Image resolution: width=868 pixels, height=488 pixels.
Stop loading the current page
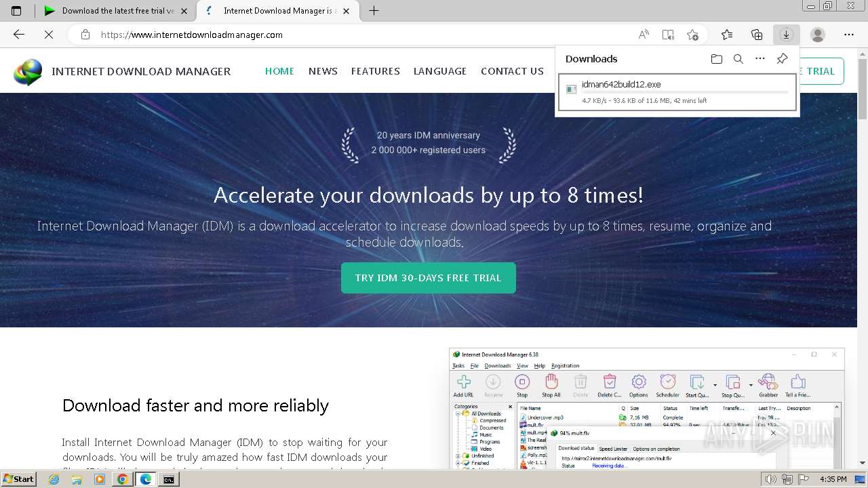coord(49,35)
